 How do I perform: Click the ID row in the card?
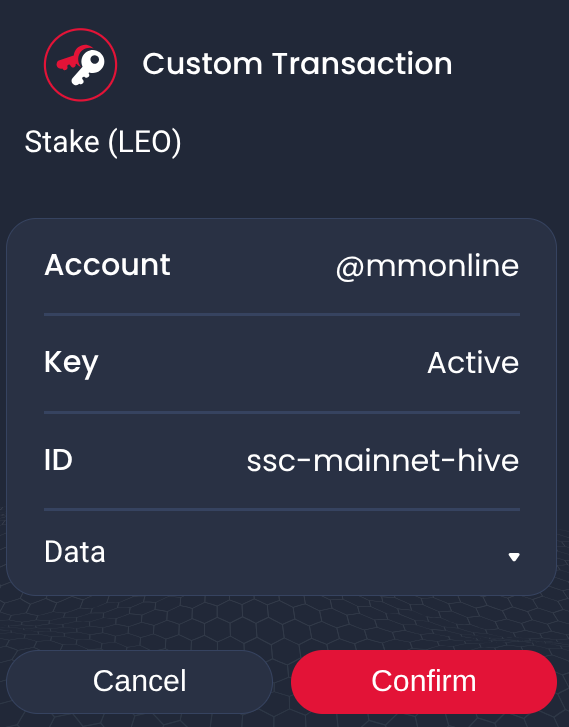click(x=282, y=460)
